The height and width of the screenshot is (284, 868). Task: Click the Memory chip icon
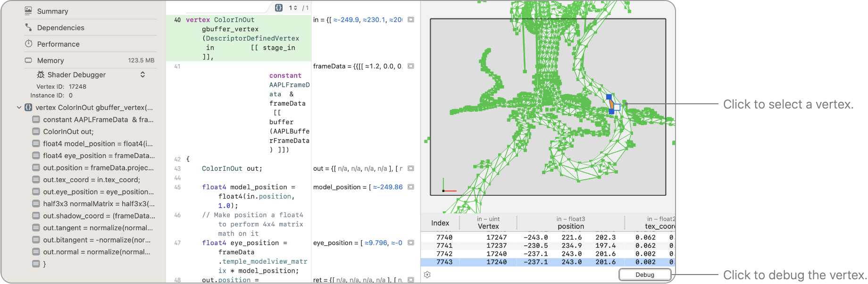(x=28, y=60)
